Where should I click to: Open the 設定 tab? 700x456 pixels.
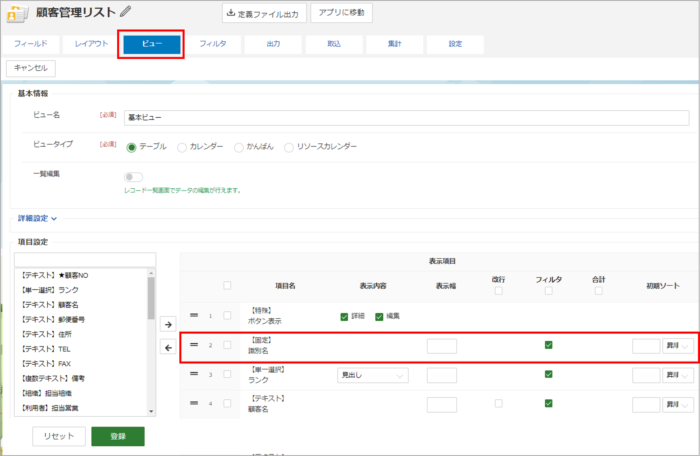pos(455,44)
